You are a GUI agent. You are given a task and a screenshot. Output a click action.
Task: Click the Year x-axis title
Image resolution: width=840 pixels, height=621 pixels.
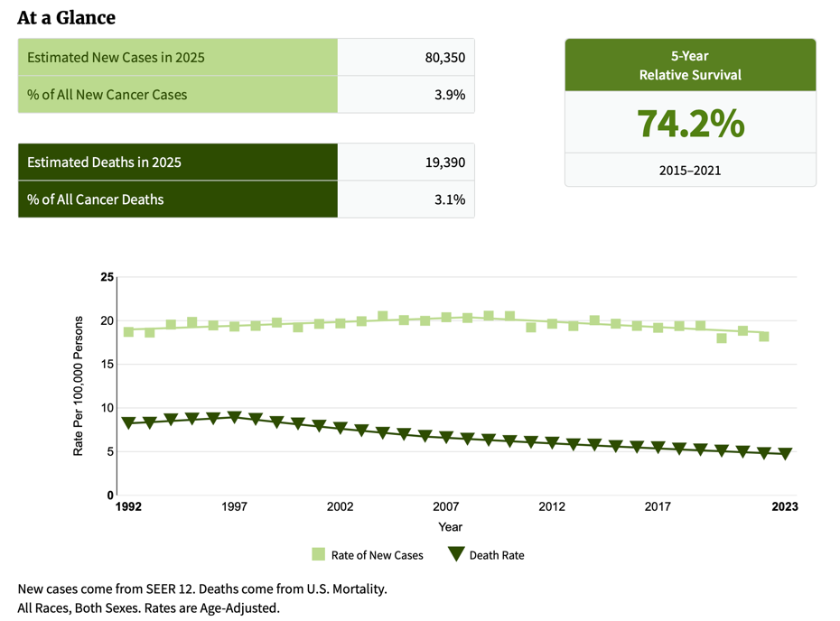pyautogui.click(x=450, y=526)
